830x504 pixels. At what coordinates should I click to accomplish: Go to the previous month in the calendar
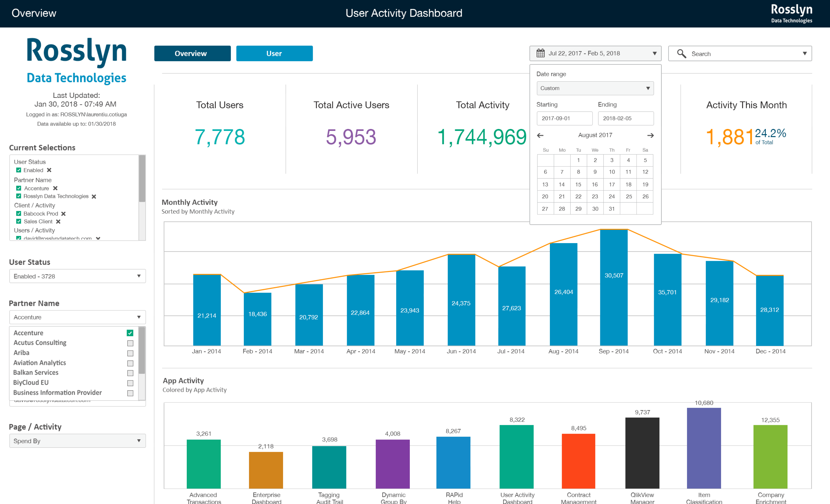tap(540, 135)
